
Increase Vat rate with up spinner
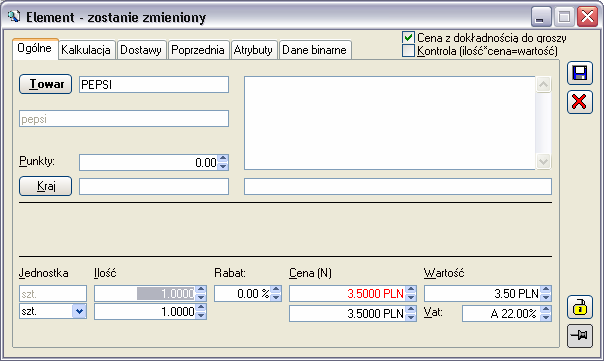(x=546, y=309)
